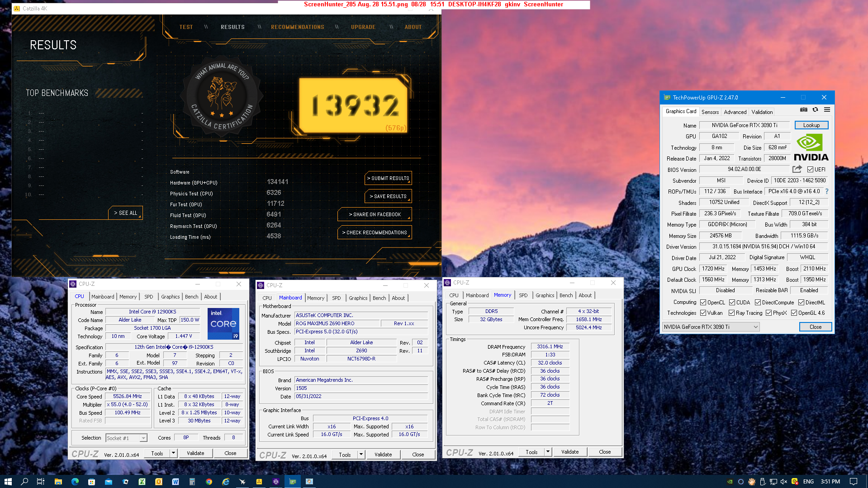The height and width of the screenshot is (488, 868).
Task: Open Catzilla ABOUT menu
Action: 413,27
